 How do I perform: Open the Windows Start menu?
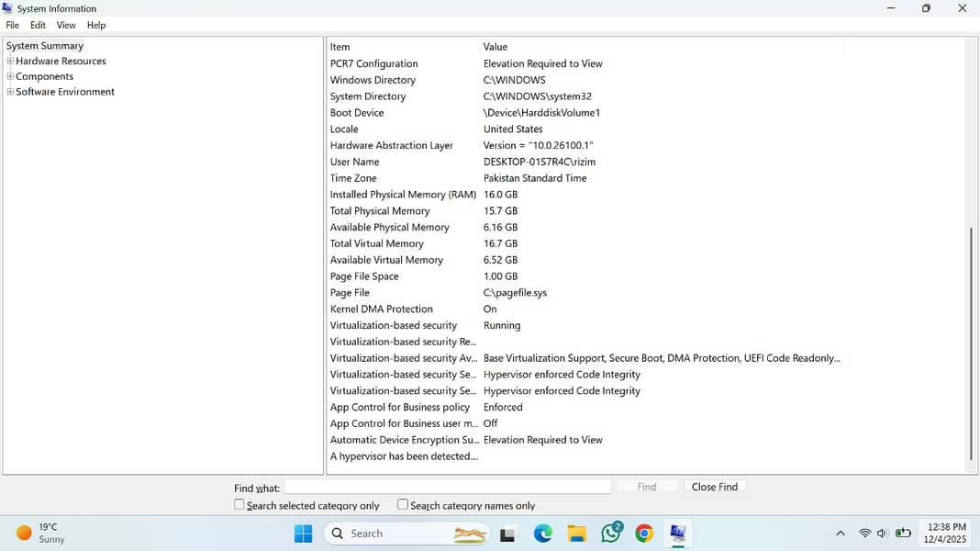pos(303,534)
